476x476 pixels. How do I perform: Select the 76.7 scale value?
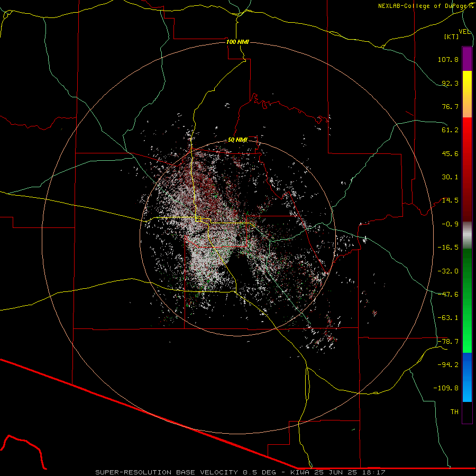[450, 106]
